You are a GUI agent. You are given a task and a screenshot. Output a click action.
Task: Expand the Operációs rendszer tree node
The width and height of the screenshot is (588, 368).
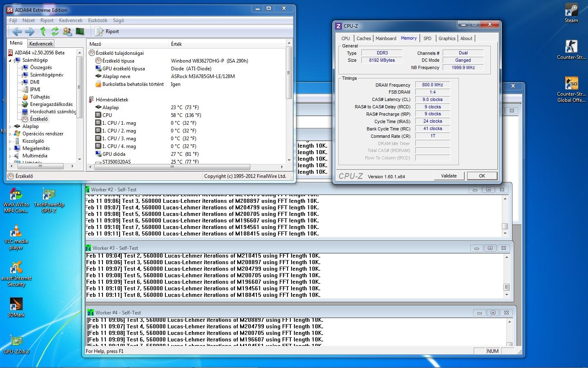tap(10, 134)
